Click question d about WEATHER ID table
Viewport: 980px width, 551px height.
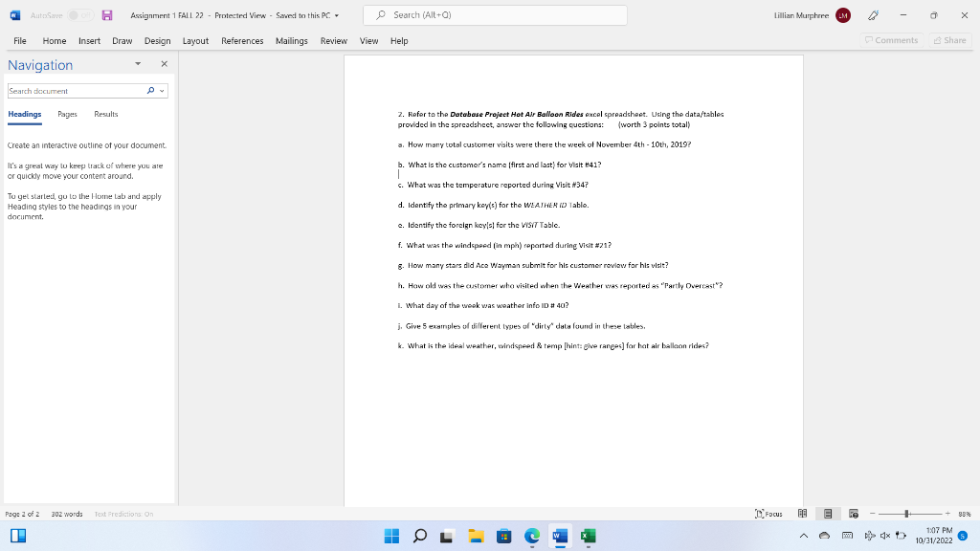(493, 205)
